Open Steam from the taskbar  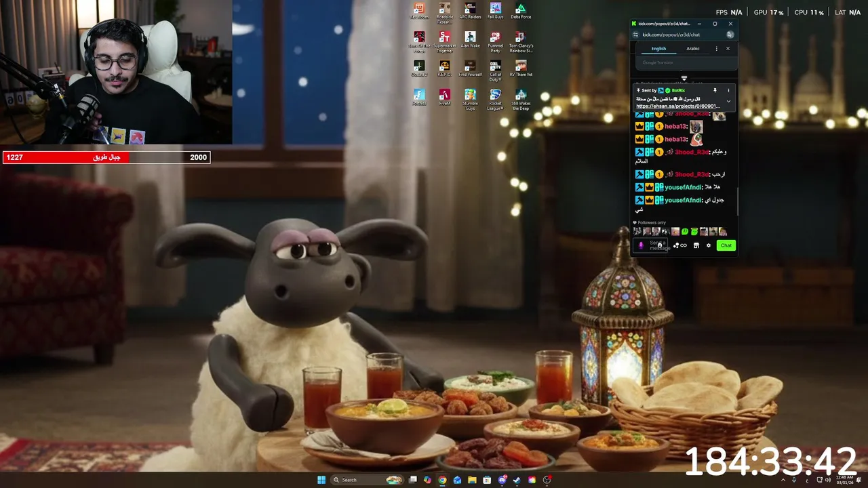[516, 480]
